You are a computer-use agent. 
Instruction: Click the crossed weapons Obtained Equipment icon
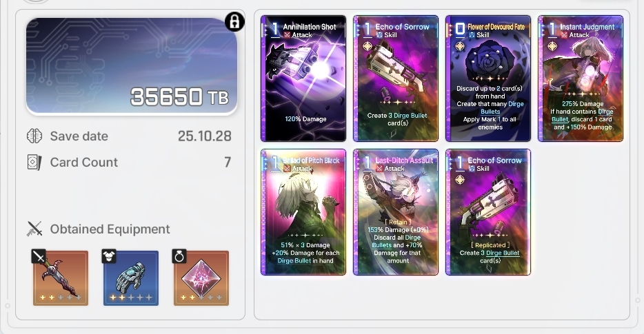(35, 229)
